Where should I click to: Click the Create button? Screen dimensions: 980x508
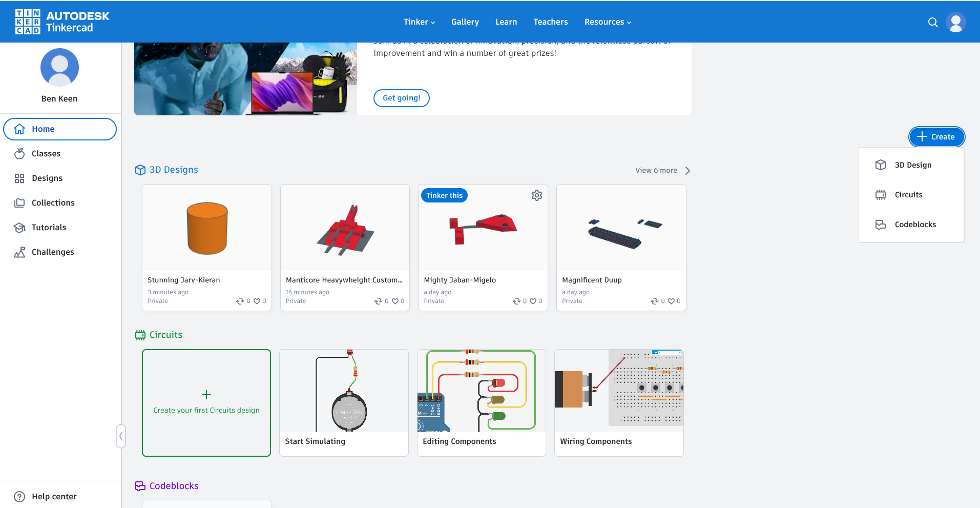point(936,137)
